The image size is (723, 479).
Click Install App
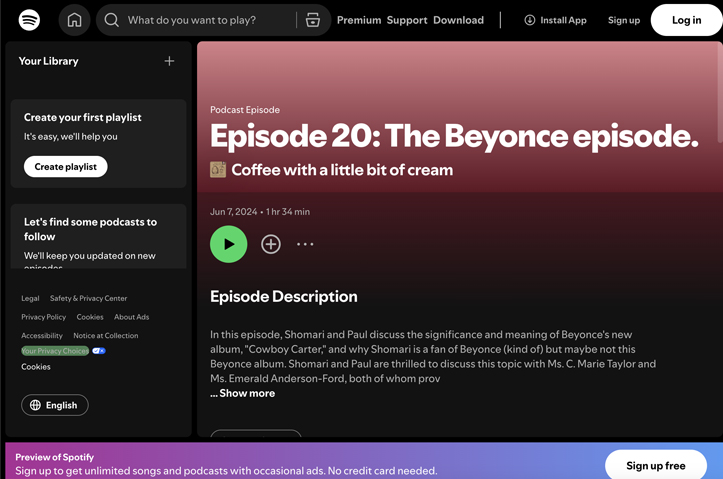point(556,20)
